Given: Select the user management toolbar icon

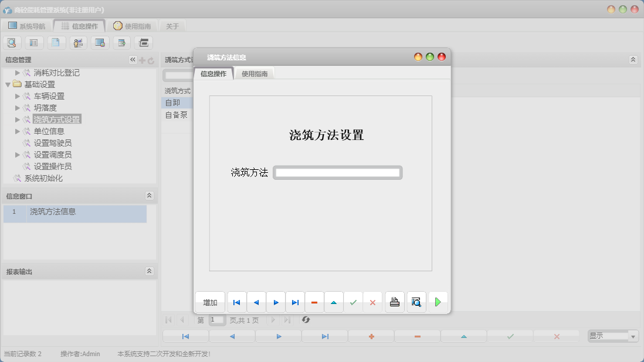Looking at the screenshot, I should pyautogui.click(x=77, y=42).
